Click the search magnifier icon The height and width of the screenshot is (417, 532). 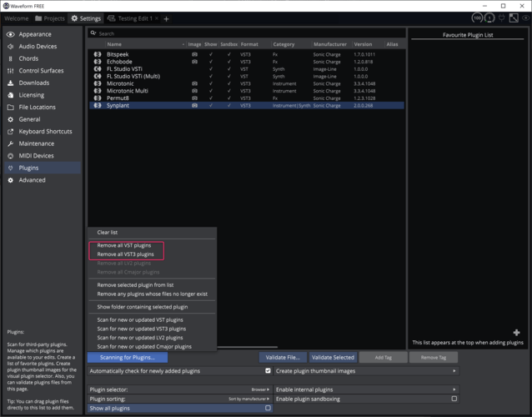(93, 33)
